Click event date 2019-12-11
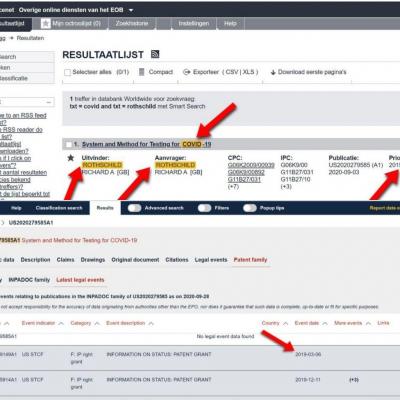400x400 pixels. 308,380
